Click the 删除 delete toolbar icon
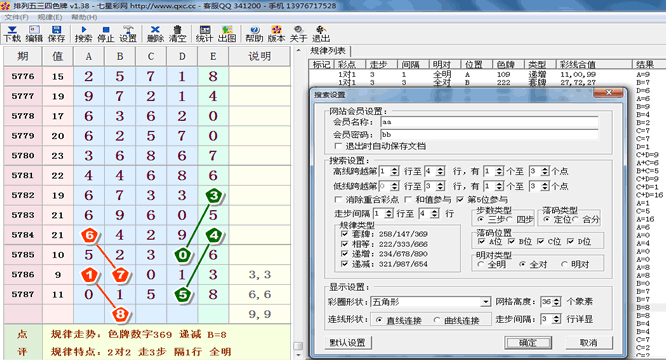The height and width of the screenshot is (360, 666). point(155,34)
